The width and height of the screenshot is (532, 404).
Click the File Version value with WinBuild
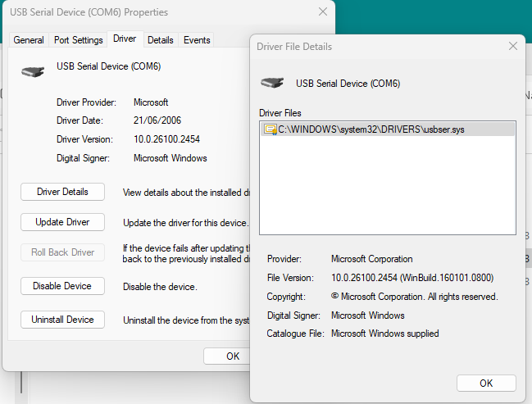coord(412,278)
